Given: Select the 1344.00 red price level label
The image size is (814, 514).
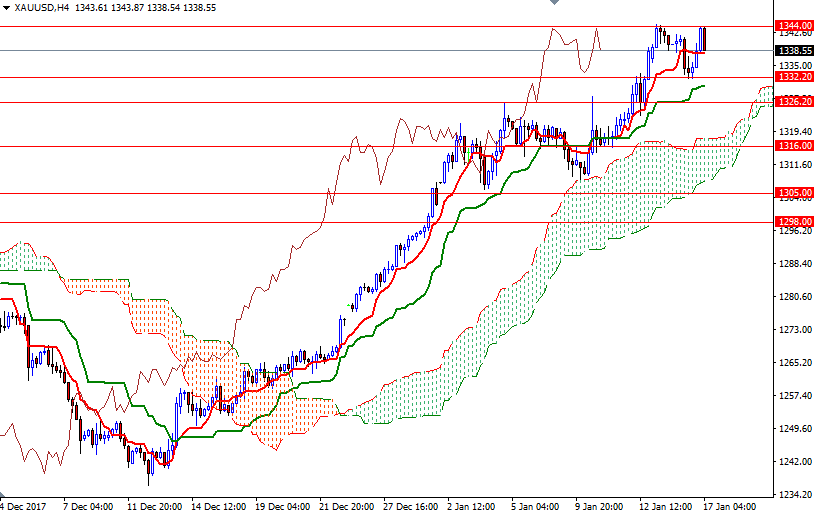Looking at the screenshot, I should pos(793,25).
